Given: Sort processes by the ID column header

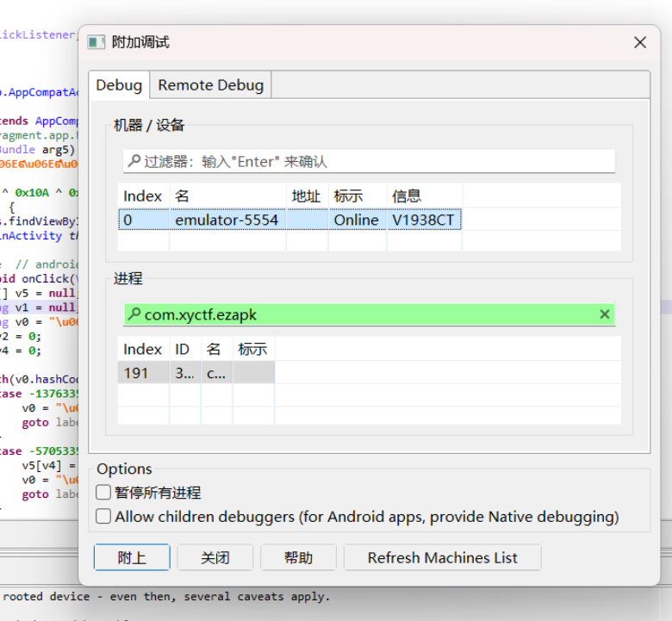Looking at the screenshot, I should click(183, 349).
